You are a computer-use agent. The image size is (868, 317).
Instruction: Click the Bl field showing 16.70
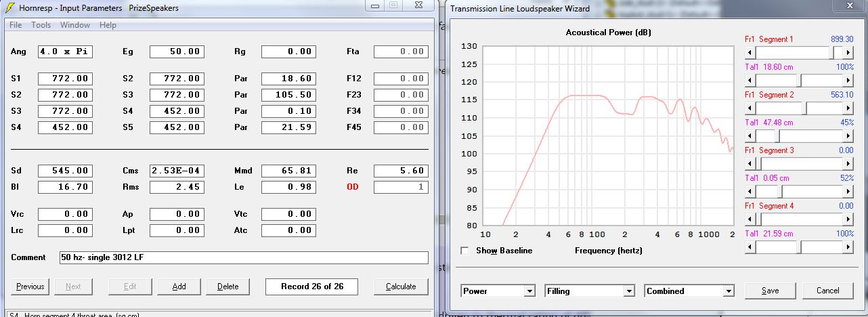(x=65, y=187)
